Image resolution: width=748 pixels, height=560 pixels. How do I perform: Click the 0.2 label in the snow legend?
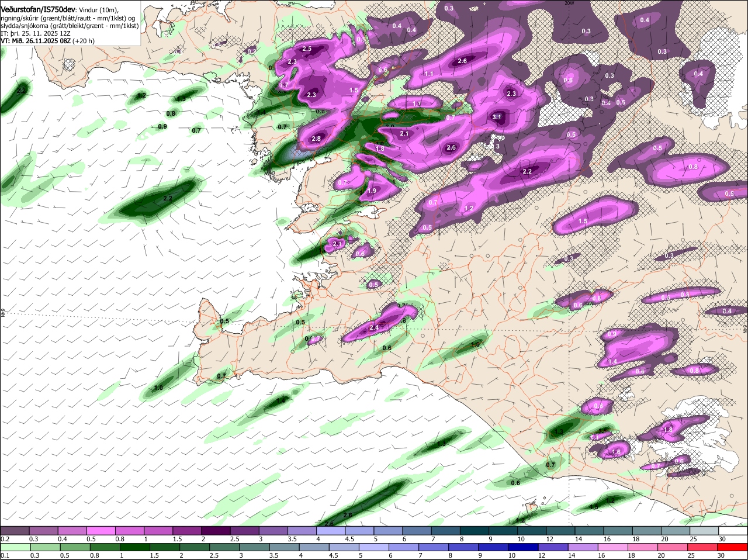(5, 538)
